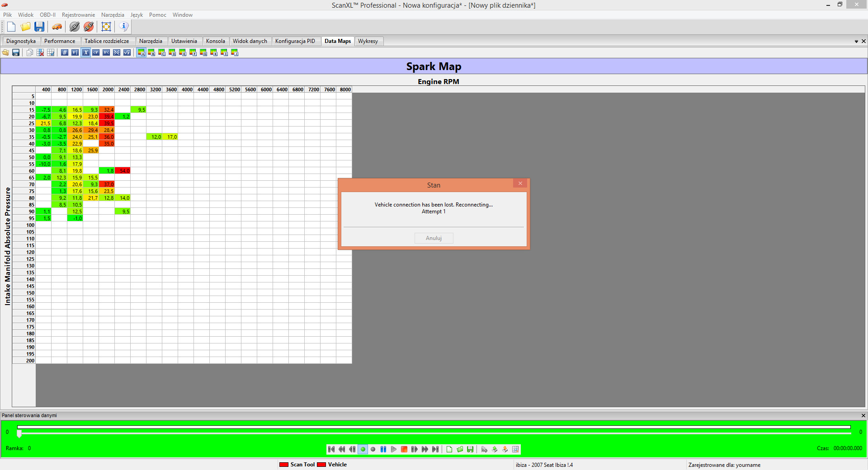Viewport: 868px width, 470px height.
Task: Clear data map cells with red X grid
Action: (x=40, y=53)
